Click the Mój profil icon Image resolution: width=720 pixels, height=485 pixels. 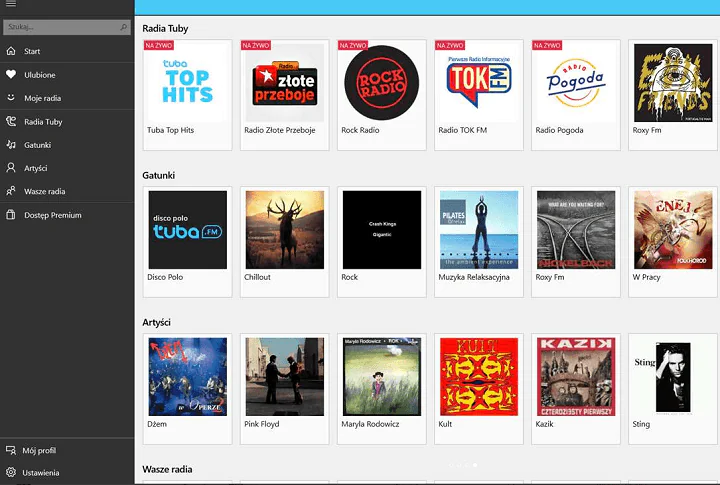(11, 450)
